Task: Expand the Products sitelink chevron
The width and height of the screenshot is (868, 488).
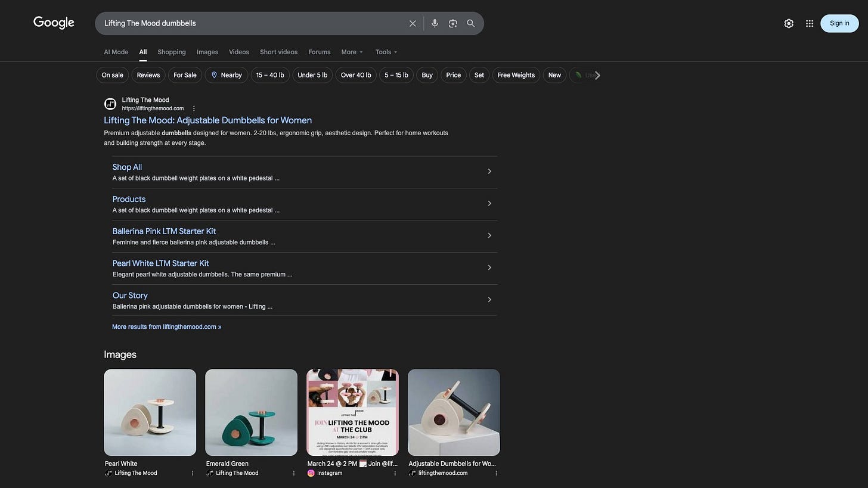Action: point(489,204)
